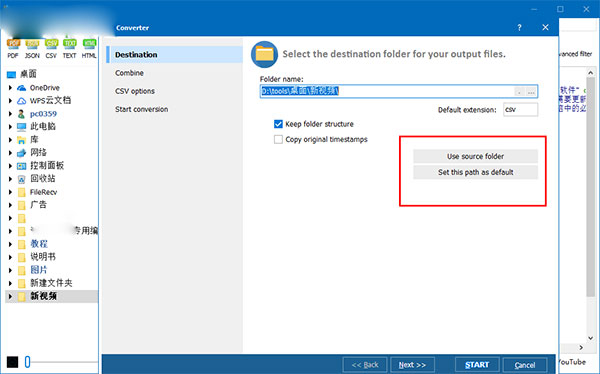Select the 教程 folder label in tree
The width and height of the screenshot is (600, 374).
pos(39,244)
